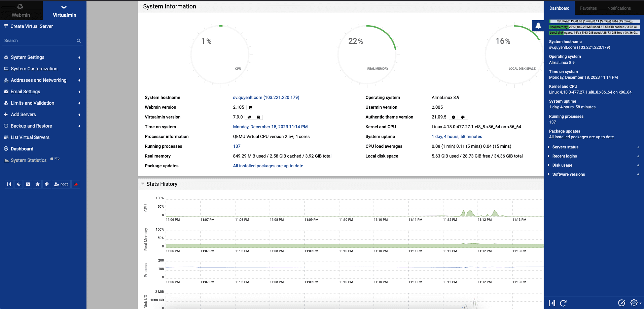Image resolution: width=644 pixels, height=309 pixels.
Task: Click the Favorites star icon in sidebar
Action: click(x=37, y=184)
